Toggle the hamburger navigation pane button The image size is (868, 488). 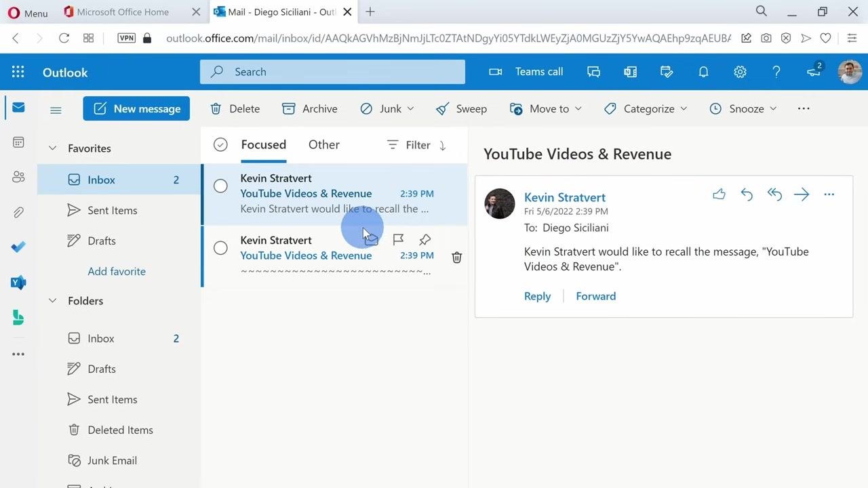56,110
